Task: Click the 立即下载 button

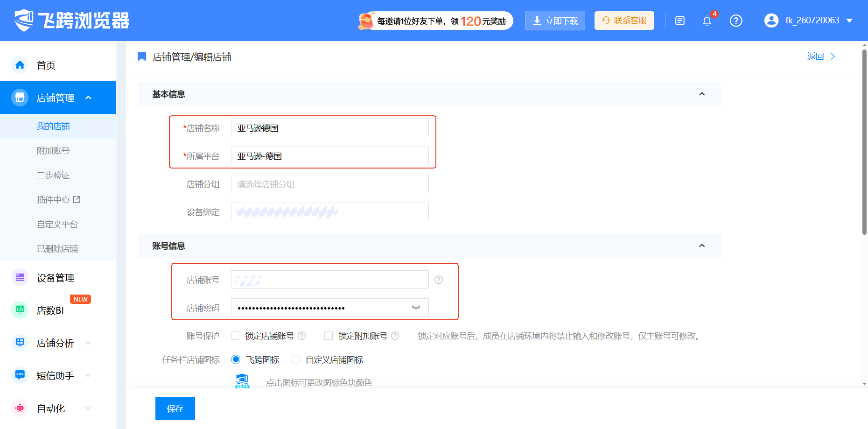Action: coord(555,21)
